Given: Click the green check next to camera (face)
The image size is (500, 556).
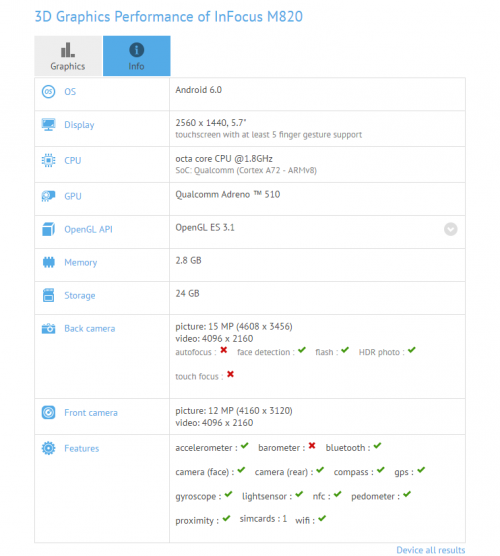Looking at the screenshot, I should point(241,470).
